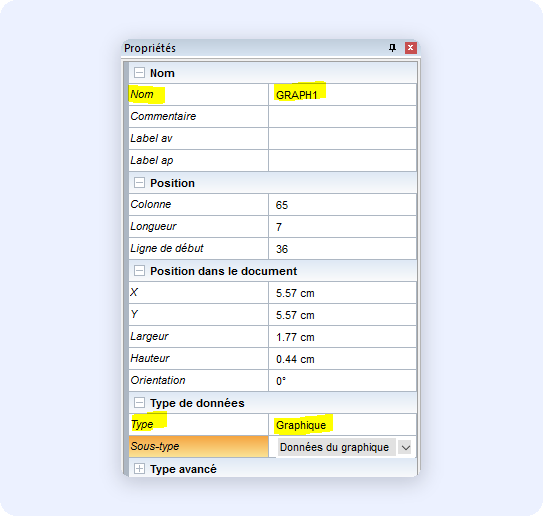Select the Orientation value 0°
This screenshot has width=543, height=516.
pos(342,381)
